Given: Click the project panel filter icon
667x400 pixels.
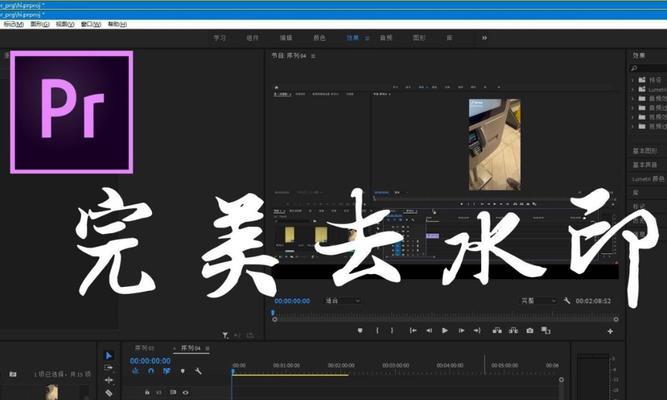Looking at the screenshot, I should (x=225, y=336).
